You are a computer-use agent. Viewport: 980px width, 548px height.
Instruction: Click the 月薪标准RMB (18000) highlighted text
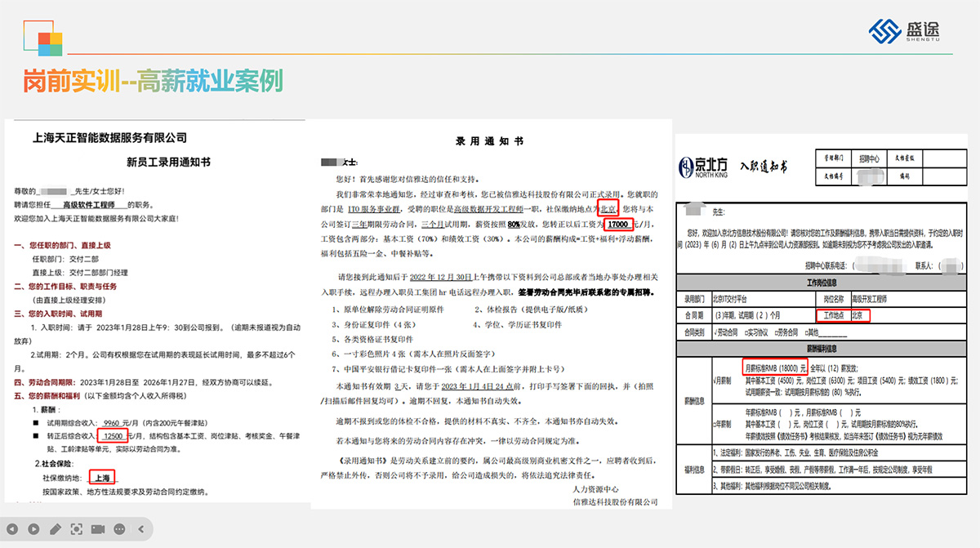775,368
